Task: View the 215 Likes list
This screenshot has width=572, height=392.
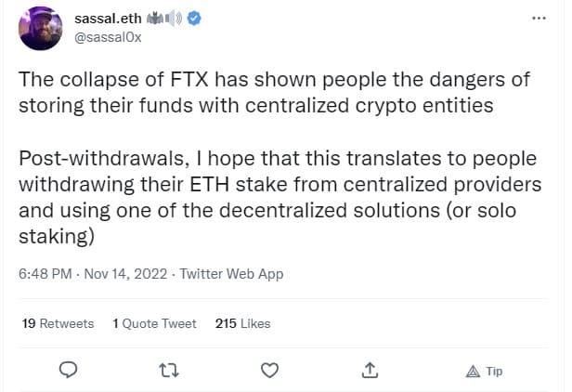Action: pos(242,323)
